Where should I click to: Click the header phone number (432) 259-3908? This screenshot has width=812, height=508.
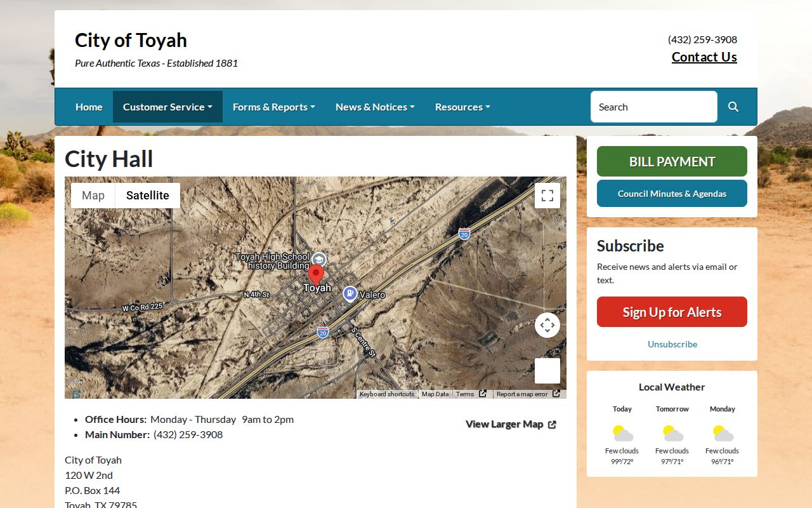[702, 39]
